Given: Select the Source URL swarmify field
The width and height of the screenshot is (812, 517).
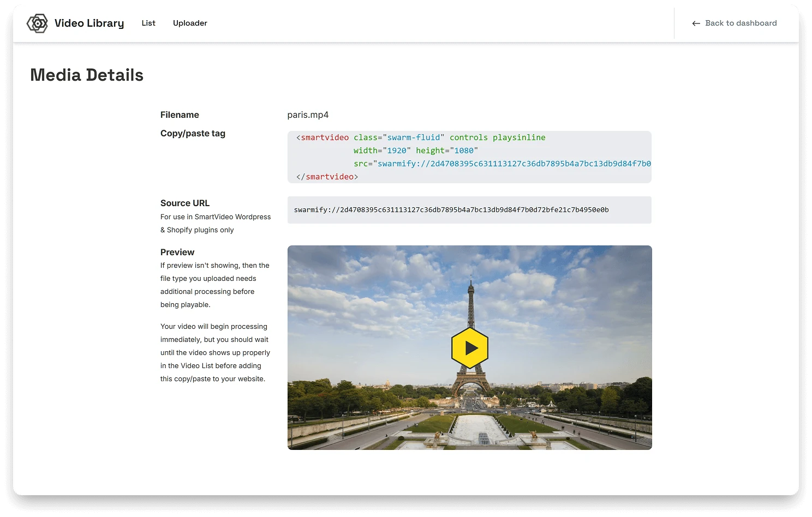Looking at the screenshot, I should click(469, 210).
